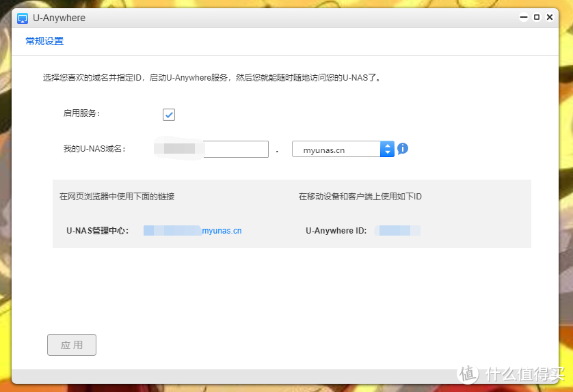The image size is (573, 392).
Task: Click the 我的U-NAS域名 label
Action: (x=94, y=149)
